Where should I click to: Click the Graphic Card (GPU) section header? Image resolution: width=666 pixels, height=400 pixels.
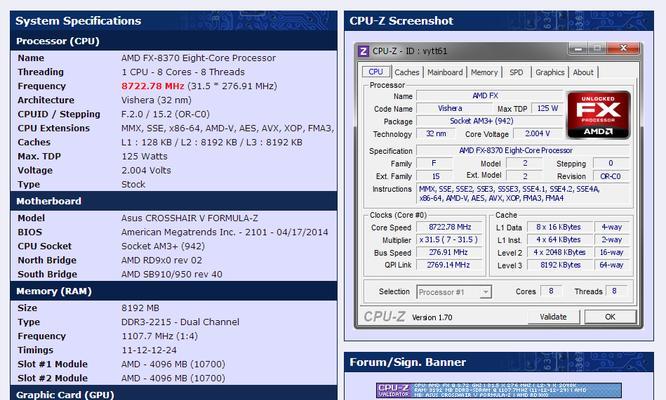(x=65, y=394)
